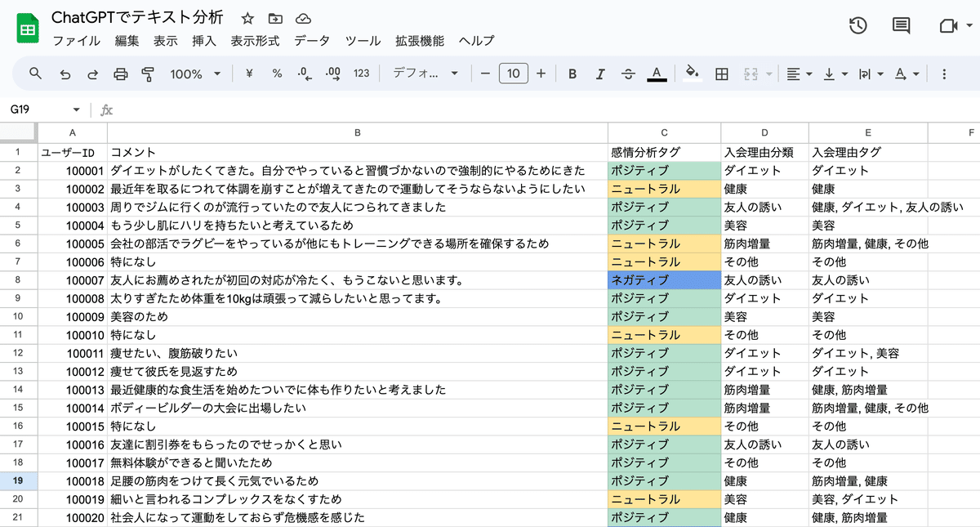The height and width of the screenshot is (527, 980).
Task: Increase font size with the plus button
Action: [x=541, y=74]
